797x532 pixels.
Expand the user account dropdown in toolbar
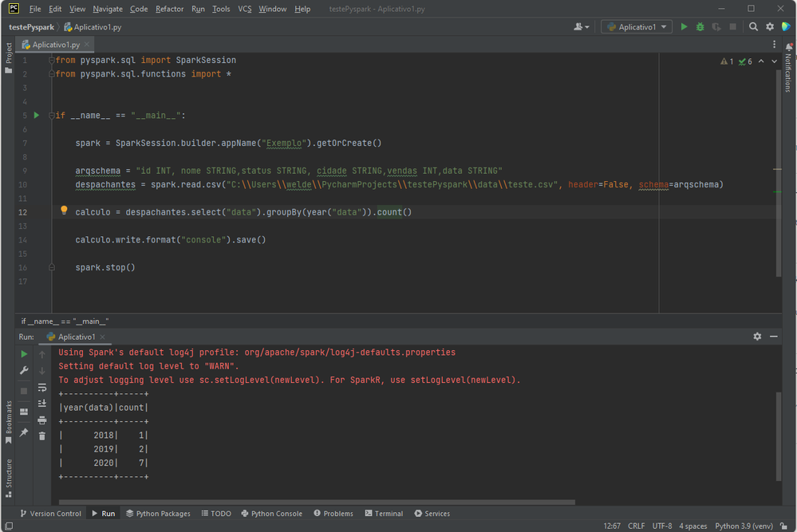[582, 27]
